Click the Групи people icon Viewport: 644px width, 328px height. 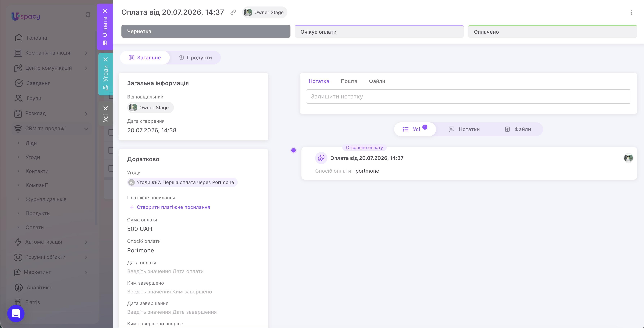[x=19, y=98]
